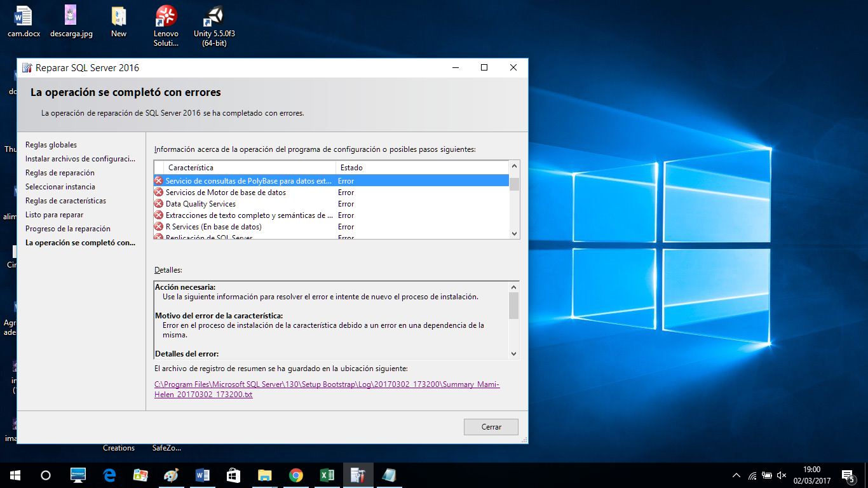This screenshot has height=488, width=868.
Task: Open the Action Center notifications icon
Action: coord(848,475)
